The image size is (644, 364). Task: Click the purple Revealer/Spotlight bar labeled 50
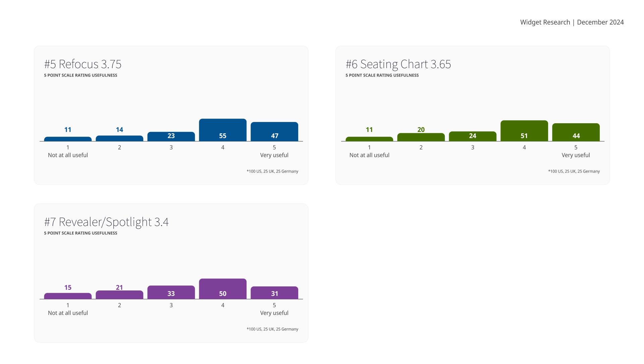pyautogui.click(x=223, y=289)
